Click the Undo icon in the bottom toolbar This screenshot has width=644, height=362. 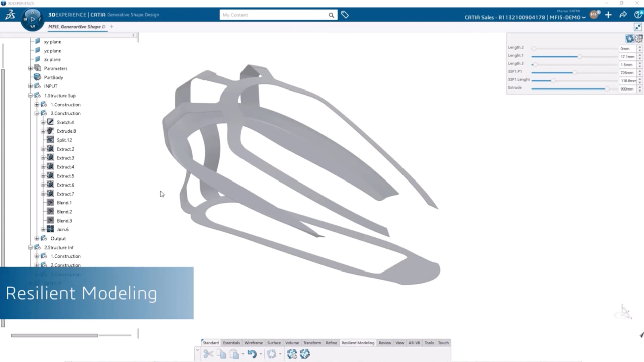point(252,353)
